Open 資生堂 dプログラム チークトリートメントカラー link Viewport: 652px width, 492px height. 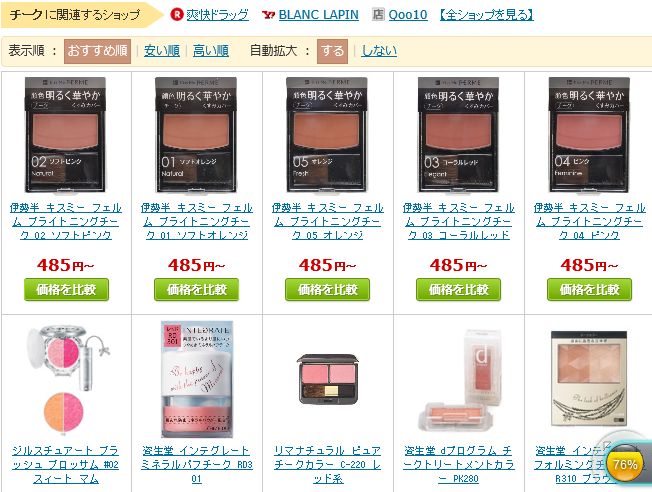pyautogui.click(x=458, y=465)
